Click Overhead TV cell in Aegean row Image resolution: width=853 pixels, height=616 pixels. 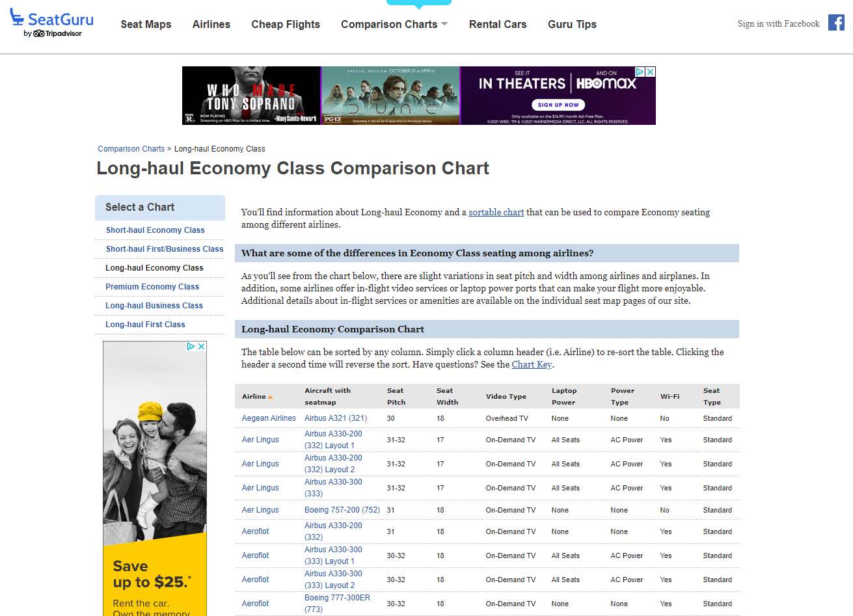(x=507, y=418)
